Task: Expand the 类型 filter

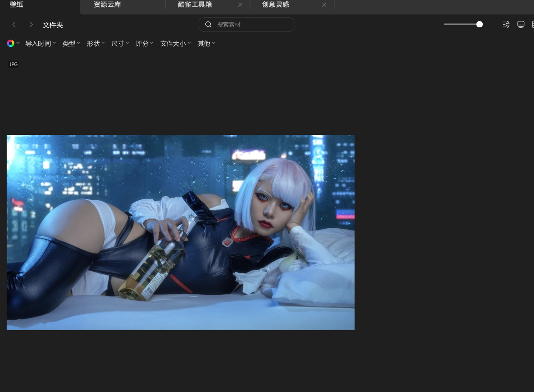Action: point(71,43)
